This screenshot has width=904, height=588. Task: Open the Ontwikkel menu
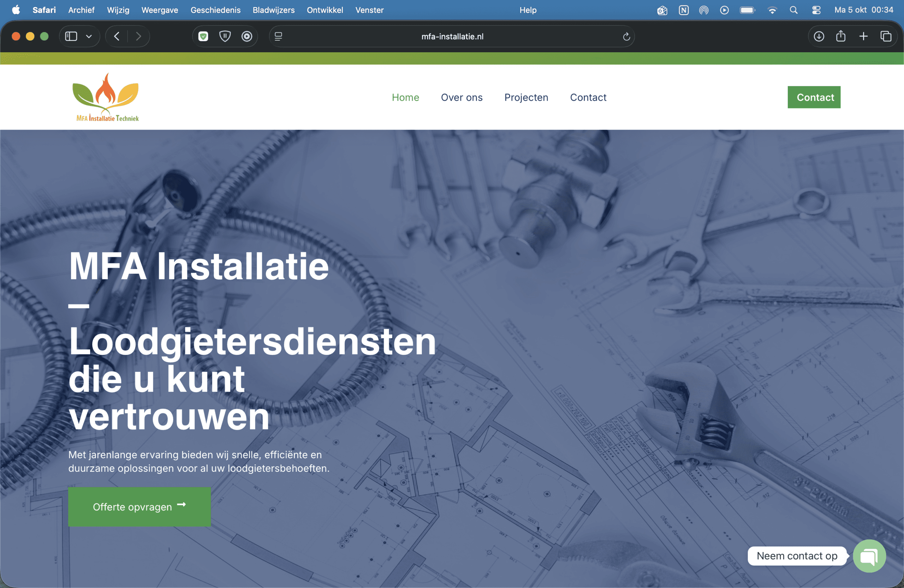(325, 10)
